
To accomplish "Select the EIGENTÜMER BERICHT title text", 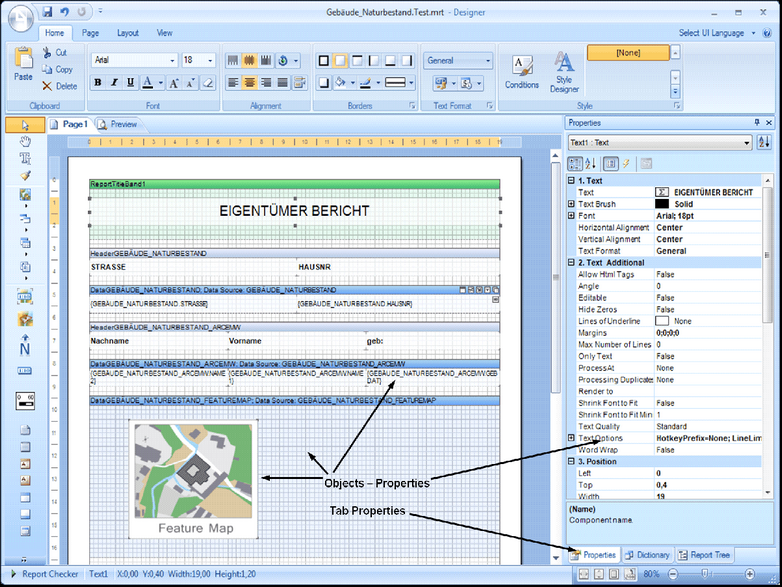I will click(x=294, y=211).
